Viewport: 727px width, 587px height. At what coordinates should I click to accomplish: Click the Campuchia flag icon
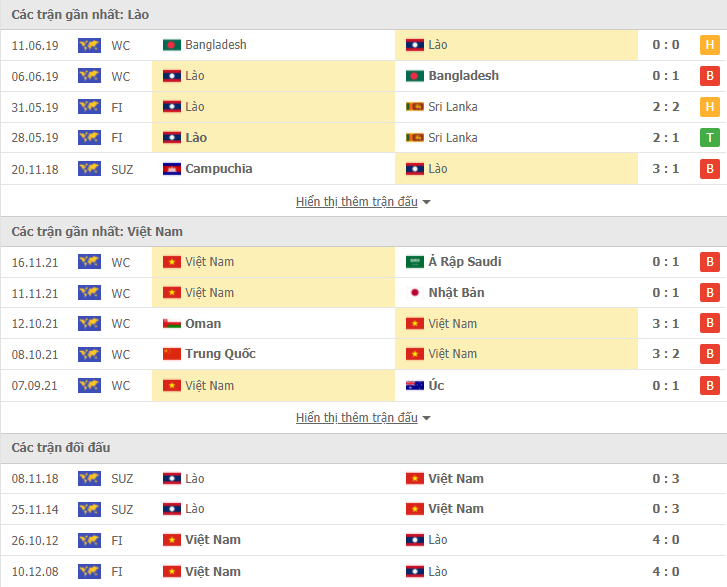(172, 169)
